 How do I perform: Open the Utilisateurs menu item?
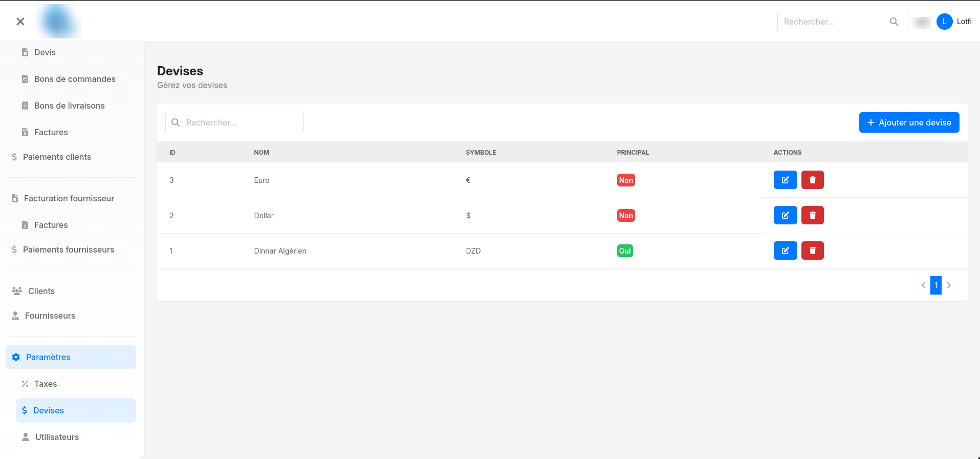57,437
